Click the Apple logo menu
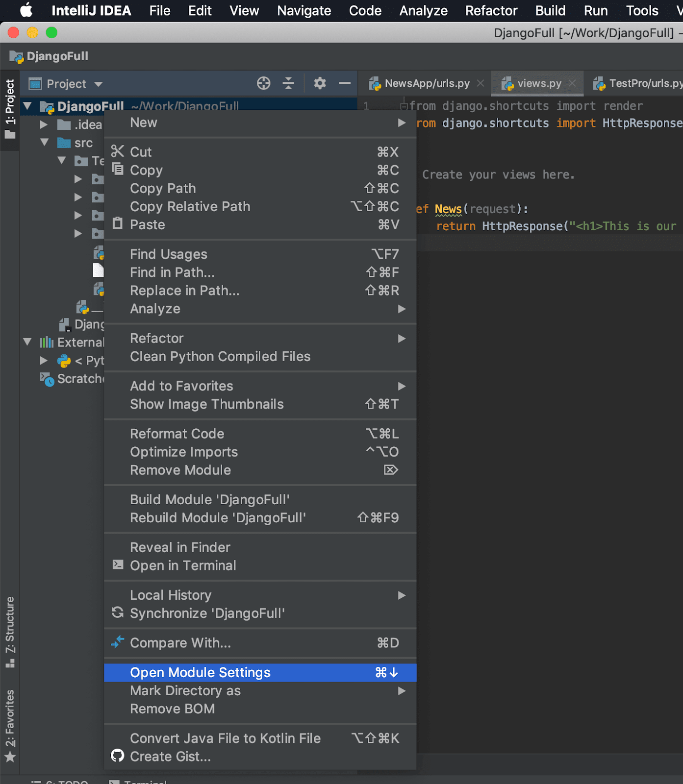The image size is (683, 784). [25, 10]
